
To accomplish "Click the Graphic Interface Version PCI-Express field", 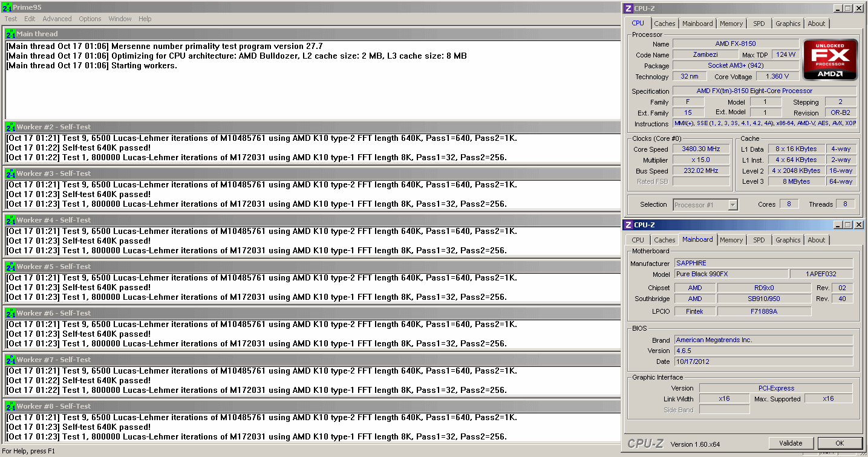I will [776, 388].
